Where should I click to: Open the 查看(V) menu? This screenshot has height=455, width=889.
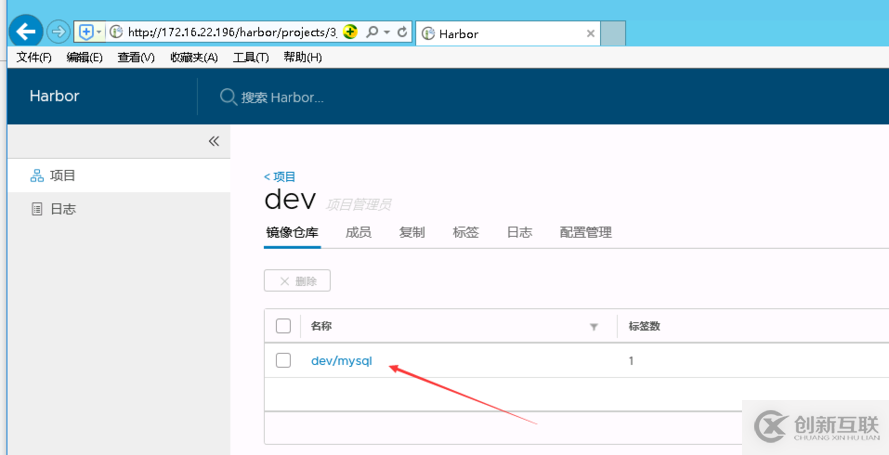pos(136,57)
